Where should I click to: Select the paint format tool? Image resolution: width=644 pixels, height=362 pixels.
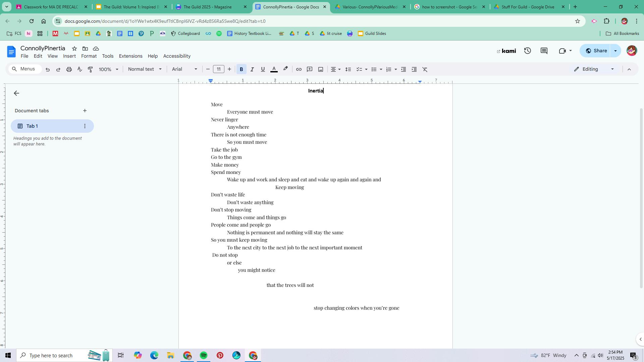click(x=90, y=69)
